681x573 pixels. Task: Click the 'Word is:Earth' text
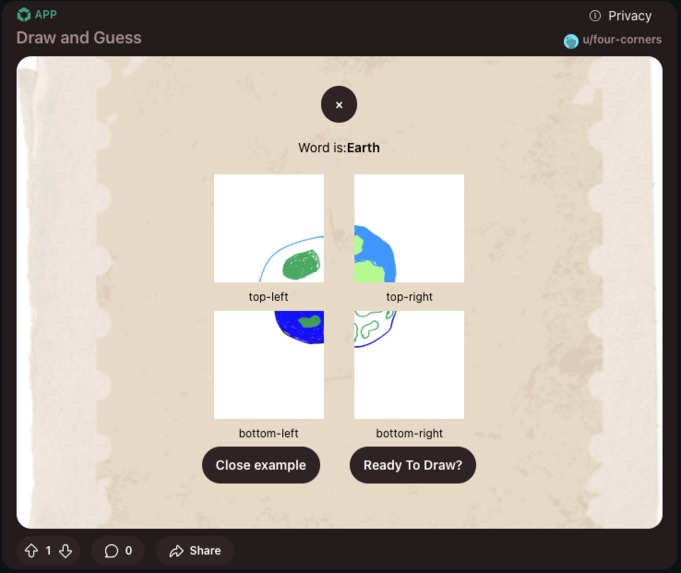(339, 148)
